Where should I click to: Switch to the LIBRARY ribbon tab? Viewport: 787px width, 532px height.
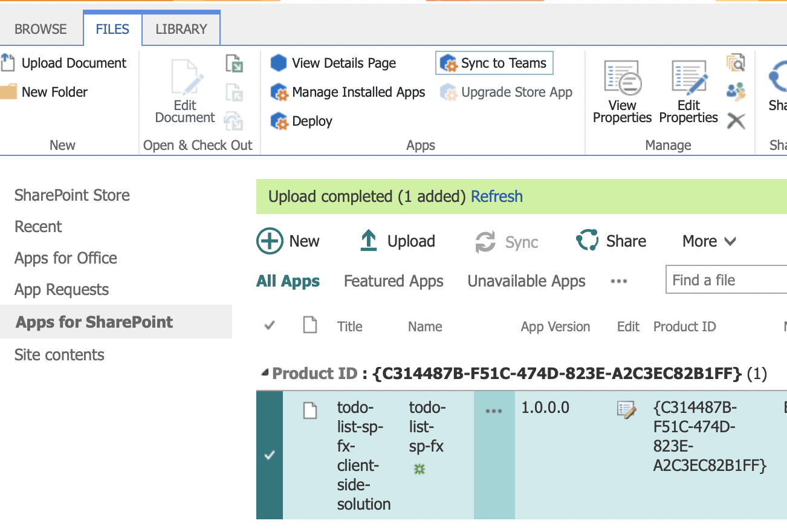coord(181,29)
